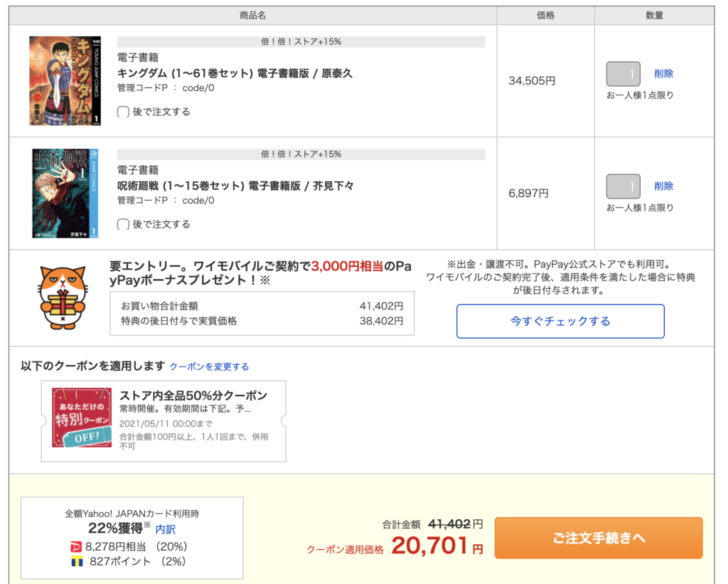The width and height of the screenshot is (728, 584).
Task: Click the cat mascot with gift icon
Action: tap(63, 297)
